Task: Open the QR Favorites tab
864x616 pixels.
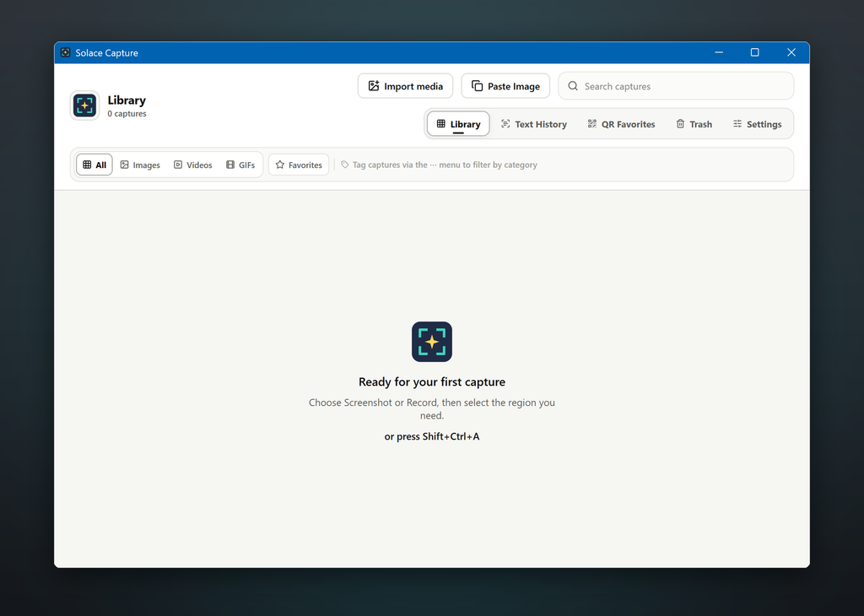Action: point(621,124)
